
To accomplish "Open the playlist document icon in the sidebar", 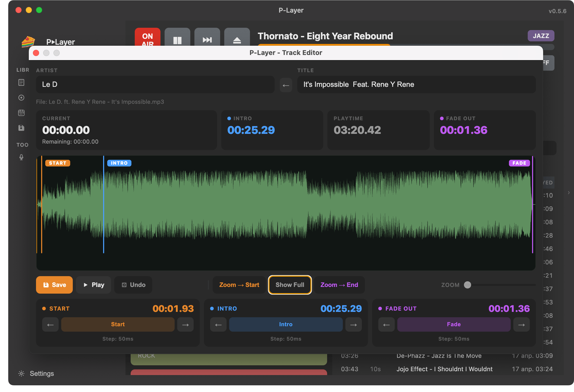I will coord(21,82).
